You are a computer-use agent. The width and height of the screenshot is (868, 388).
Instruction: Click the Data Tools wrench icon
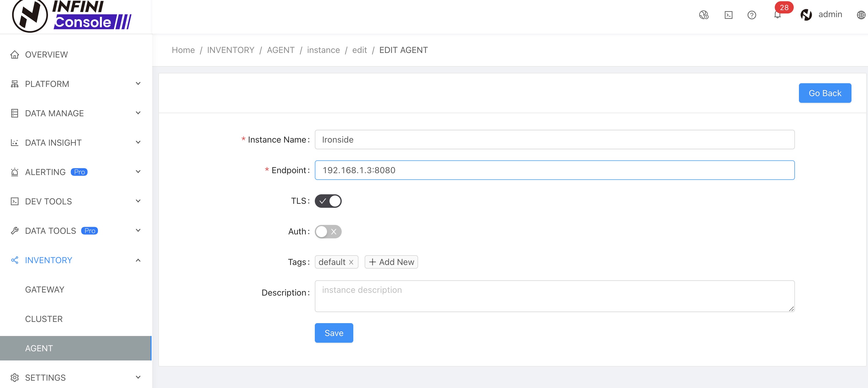[14, 230]
